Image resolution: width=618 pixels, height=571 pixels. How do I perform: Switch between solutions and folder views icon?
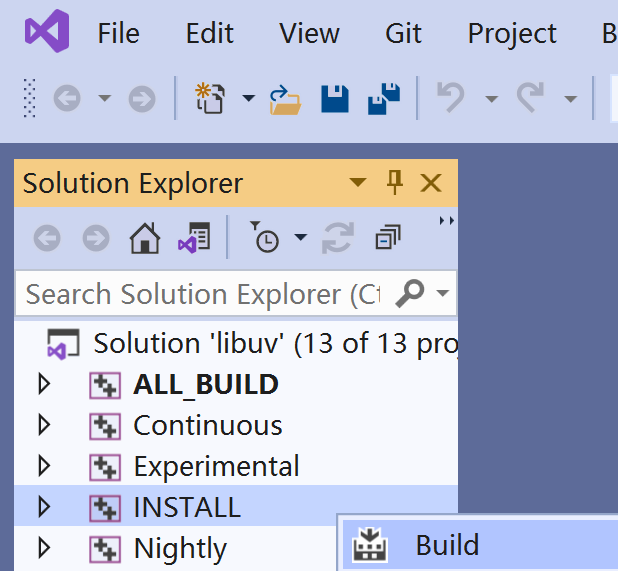pos(193,238)
